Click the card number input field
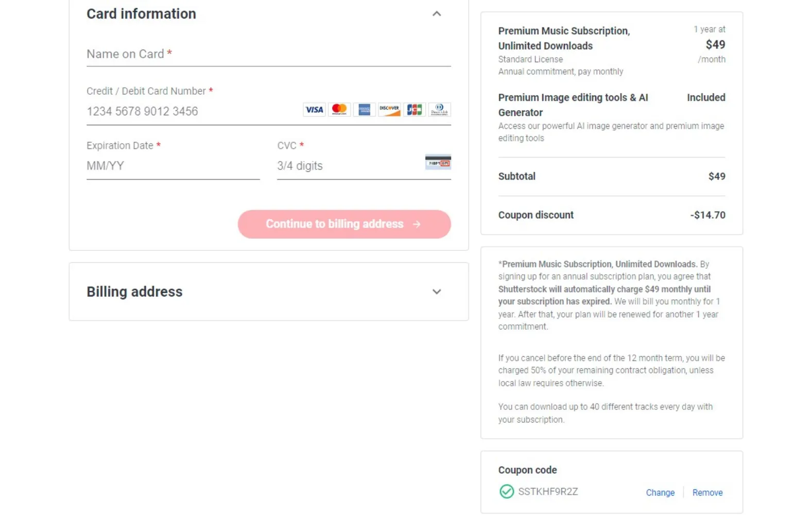812x515 pixels. (191, 112)
